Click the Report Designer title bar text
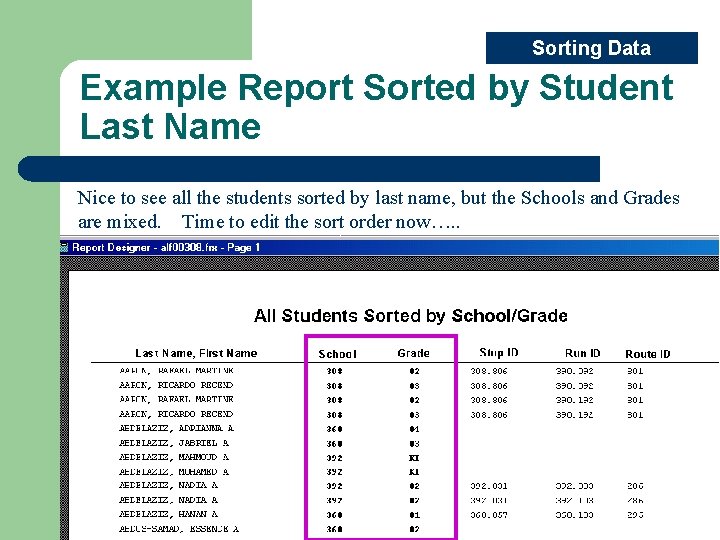The width and height of the screenshot is (720, 540). 166,248
